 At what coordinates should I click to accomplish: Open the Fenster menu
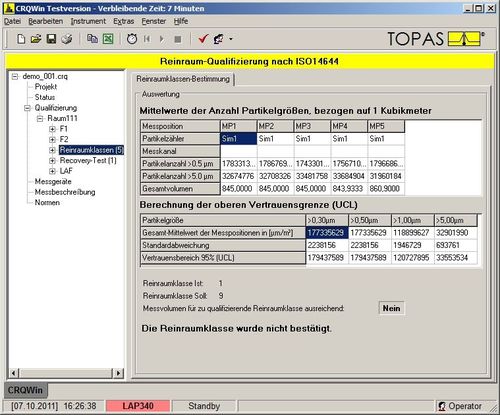coord(154,21)
